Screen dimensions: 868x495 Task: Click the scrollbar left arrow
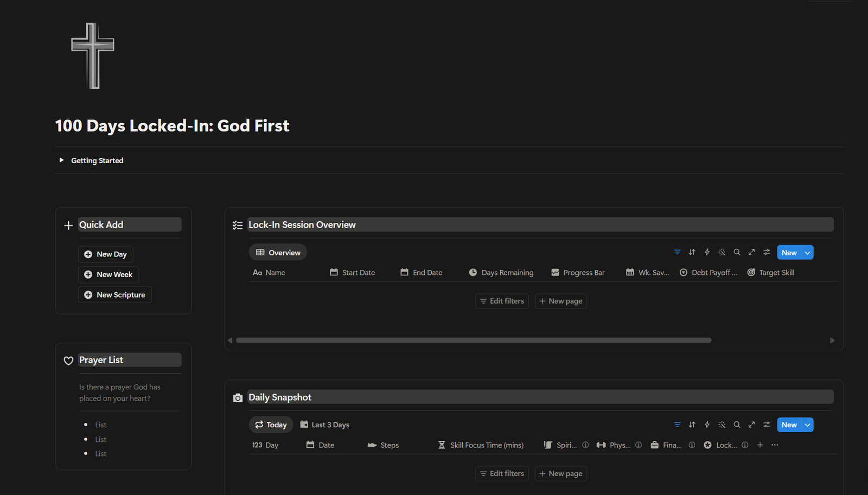pos(230,340)
